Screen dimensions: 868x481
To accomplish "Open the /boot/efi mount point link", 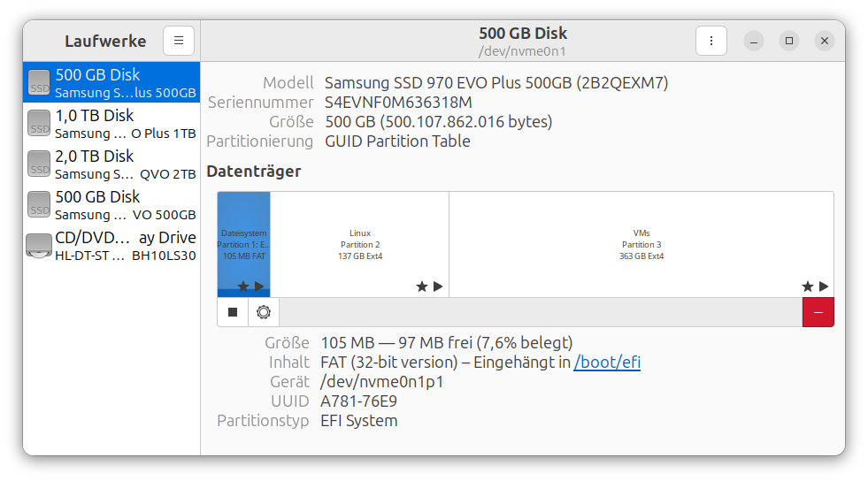I will [607, 362].
